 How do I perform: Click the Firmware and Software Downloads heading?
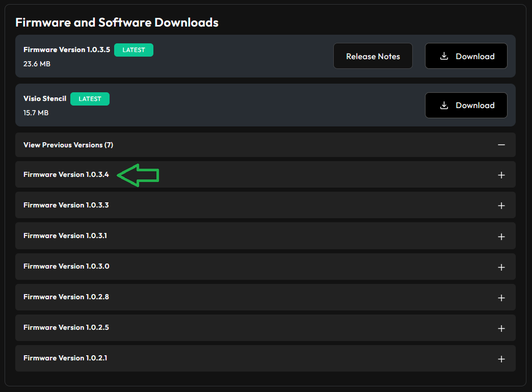tap(117, 22)
